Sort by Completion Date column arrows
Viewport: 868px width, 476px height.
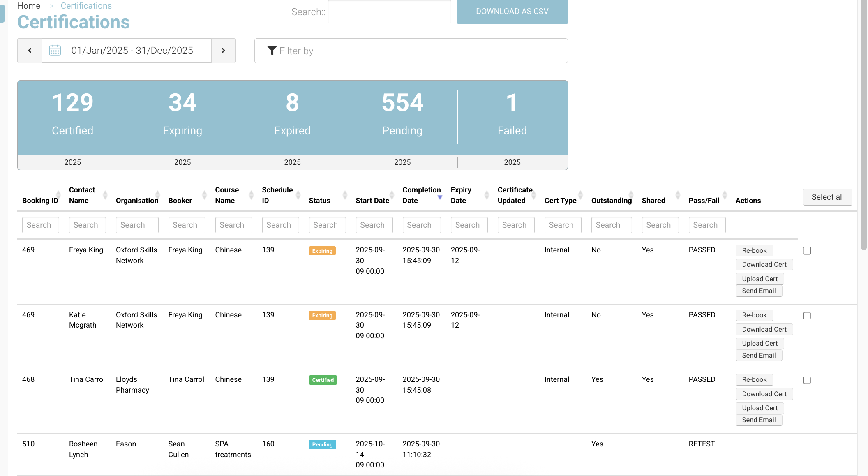pos(440,196)
